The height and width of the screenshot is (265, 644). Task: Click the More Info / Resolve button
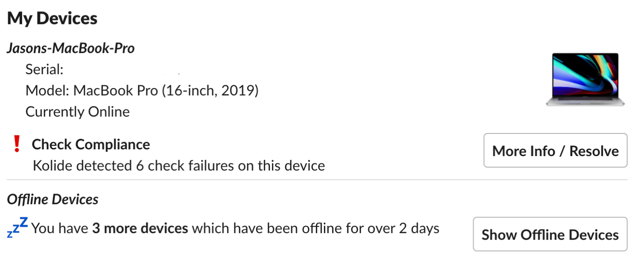[555, 151]
